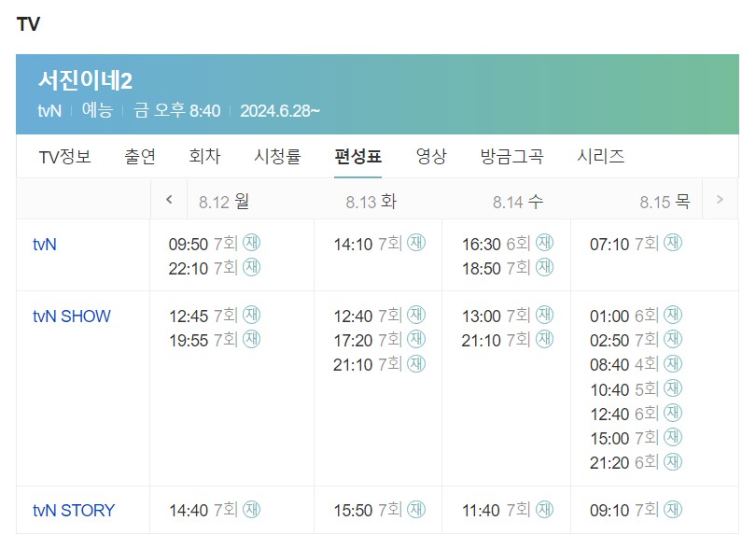Select the 8.14 수 date header
756x549 pixels.
(518, 202)
